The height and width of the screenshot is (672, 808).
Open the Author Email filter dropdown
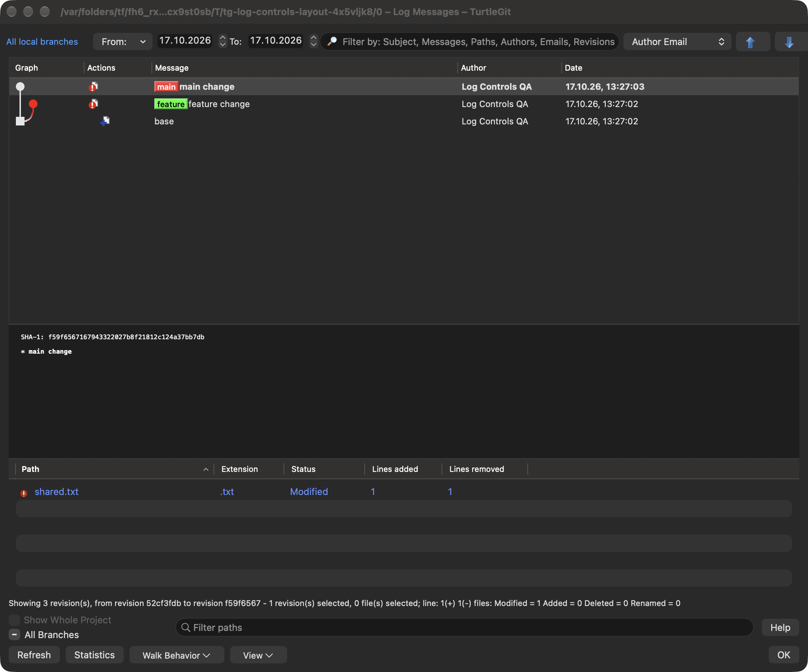[677, 41]
